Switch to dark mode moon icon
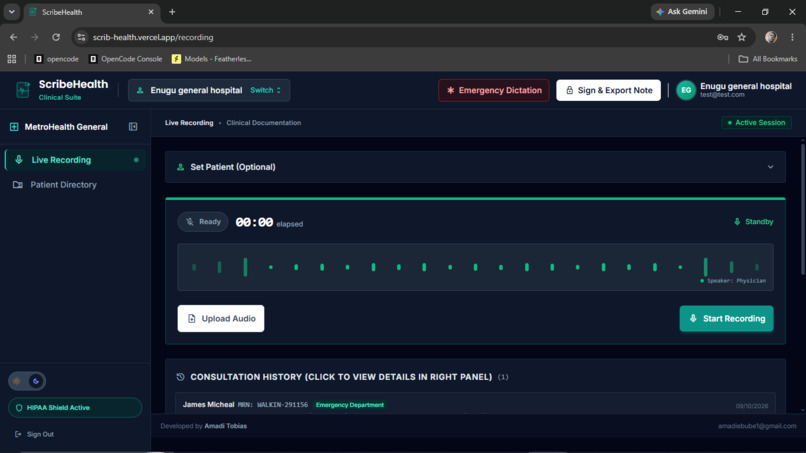 coord(35,381)
